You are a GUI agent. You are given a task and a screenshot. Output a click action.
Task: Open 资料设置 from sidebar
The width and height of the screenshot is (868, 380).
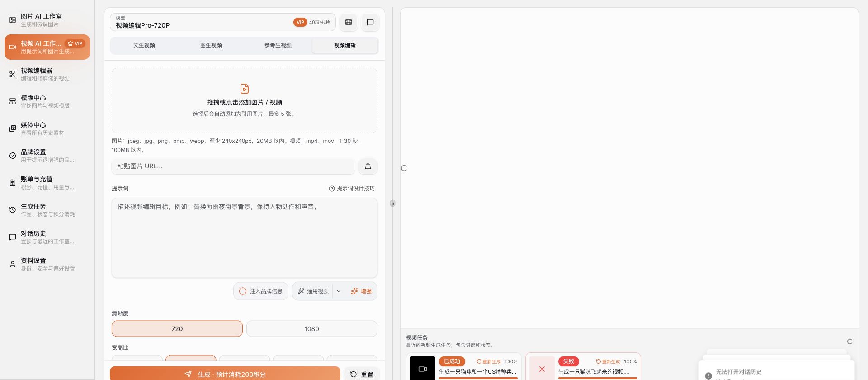pyautogui.click(x=47, y=264)
